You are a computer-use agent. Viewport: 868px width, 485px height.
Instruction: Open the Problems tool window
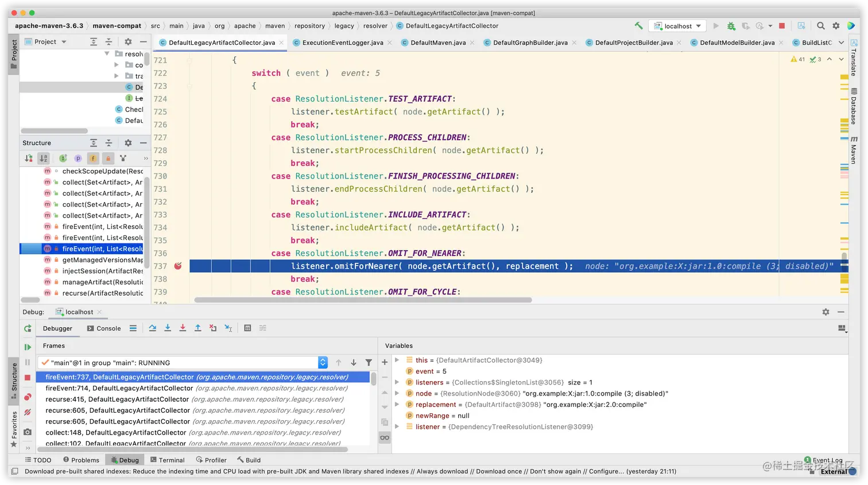coord(81,460)
